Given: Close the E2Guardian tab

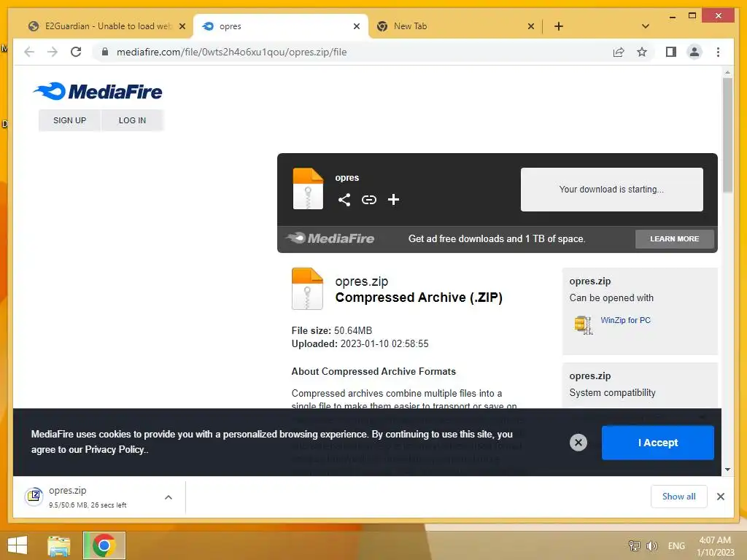Looking at the screenshot, I should (182, 26).
